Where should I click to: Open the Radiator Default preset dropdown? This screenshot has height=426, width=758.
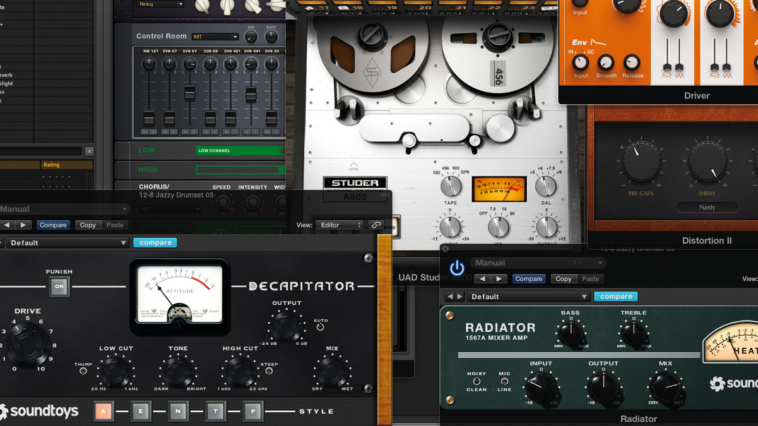[528, 296]
